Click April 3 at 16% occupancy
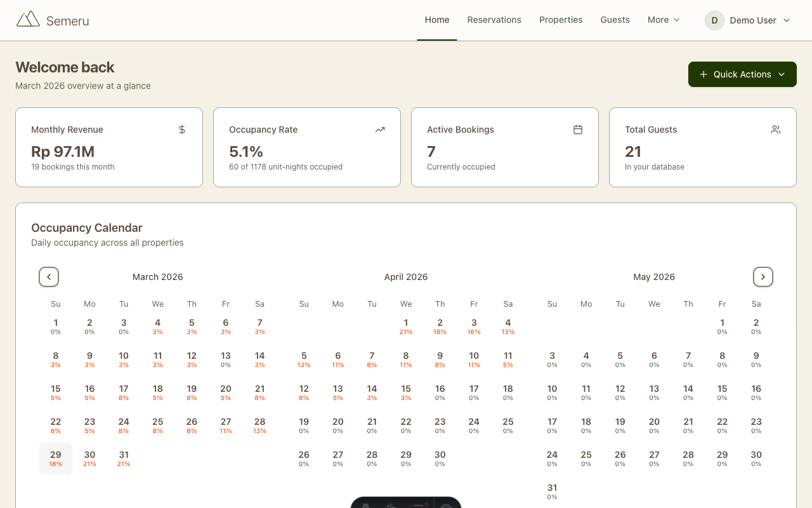This screenshot has width=812, height=508. click(x=474, y=326)
